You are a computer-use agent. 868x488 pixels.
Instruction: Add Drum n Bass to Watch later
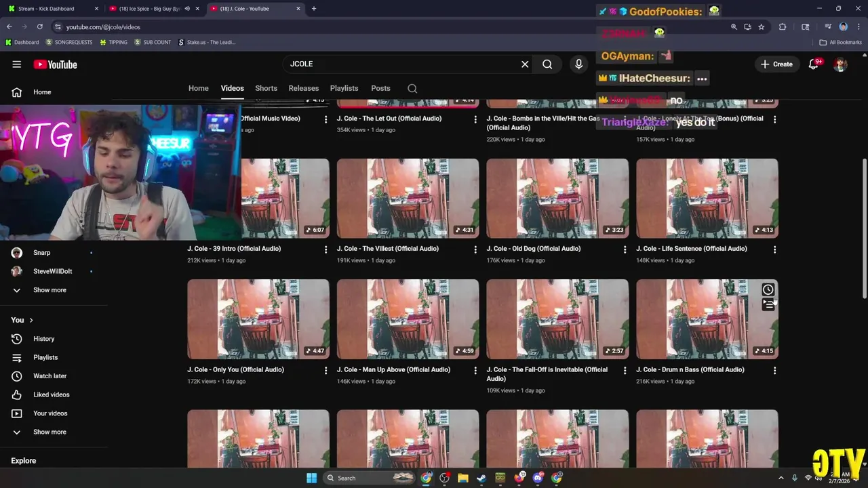point(768,289)
